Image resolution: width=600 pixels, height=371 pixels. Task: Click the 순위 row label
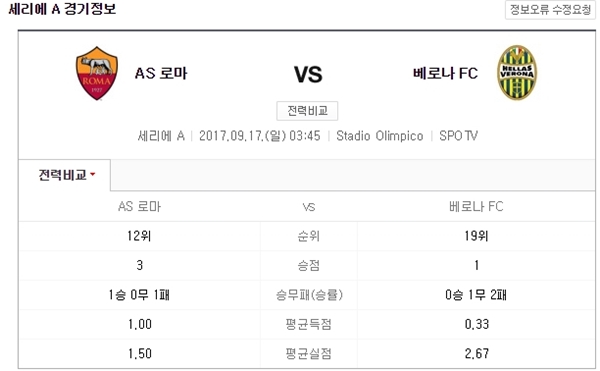[308, 236]
